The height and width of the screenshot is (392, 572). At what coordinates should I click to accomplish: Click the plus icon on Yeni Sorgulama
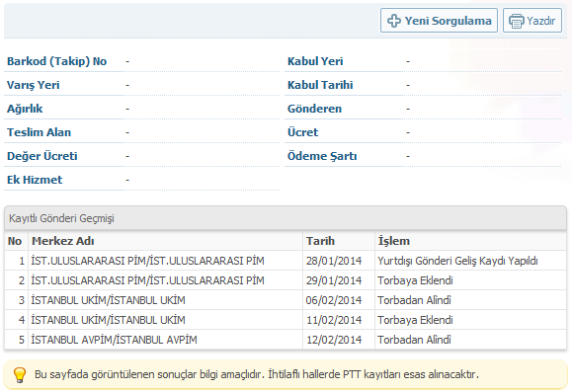pos(393,21)
